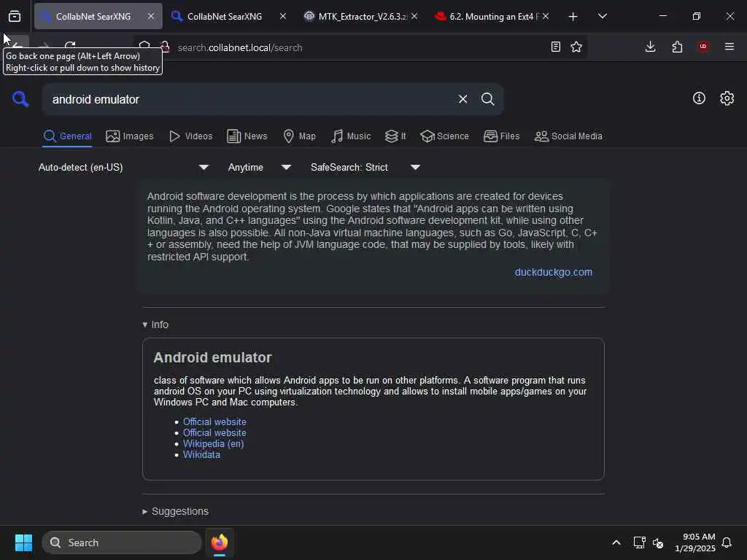The height and width of the screenshot is (560, 747).
Task: Switch to the Files category
Action: (501, 136)
